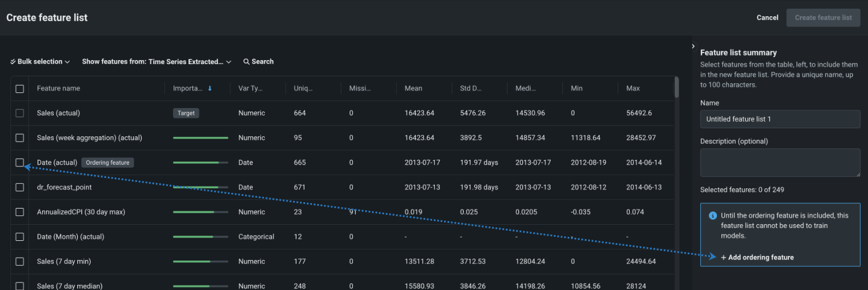Check the Date (actual) row checkbox
The height and width of the screenshot is (290, 868).
pos(20,163)
